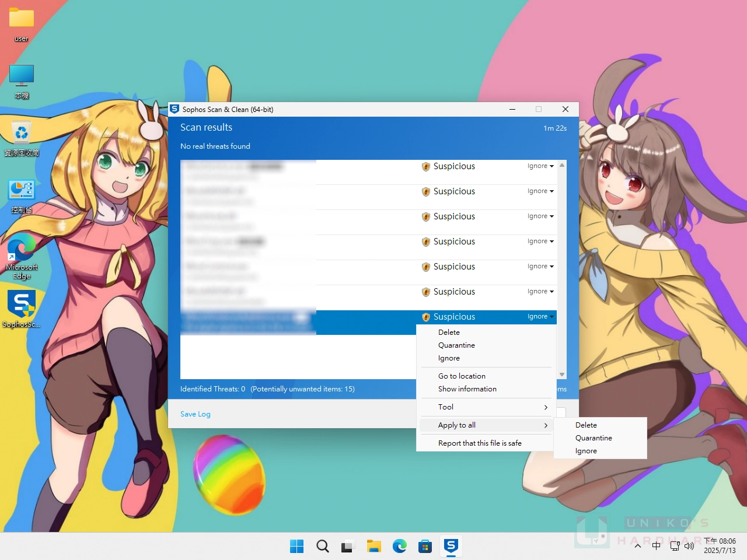This screenshot has width=747, height=560.
Task: Select Sophos Scan & Clean taskbar icon
Action: [x=451, y=546]
